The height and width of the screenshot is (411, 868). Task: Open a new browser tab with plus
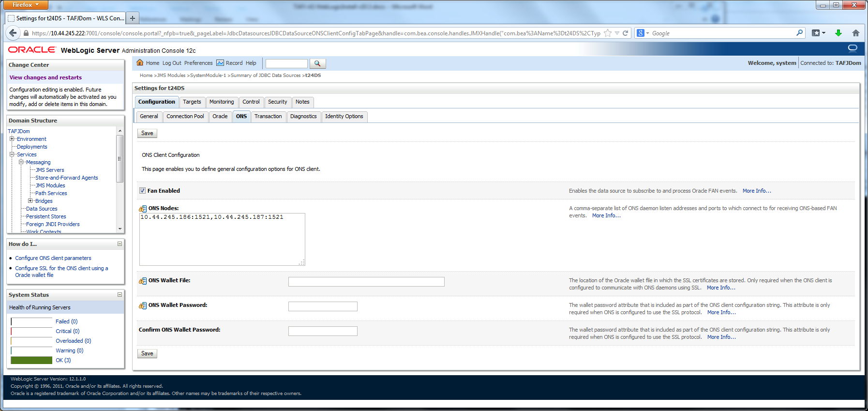coord(133,18)
